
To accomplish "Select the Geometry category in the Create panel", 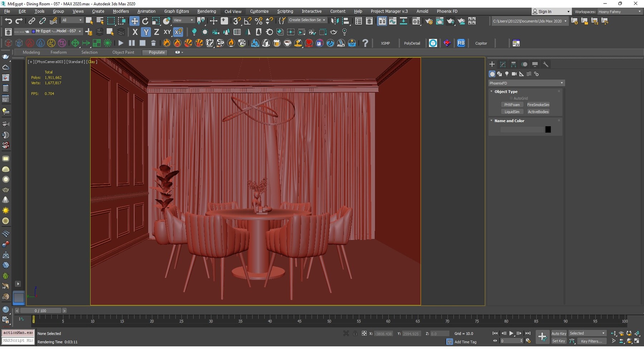I will 492,74.
